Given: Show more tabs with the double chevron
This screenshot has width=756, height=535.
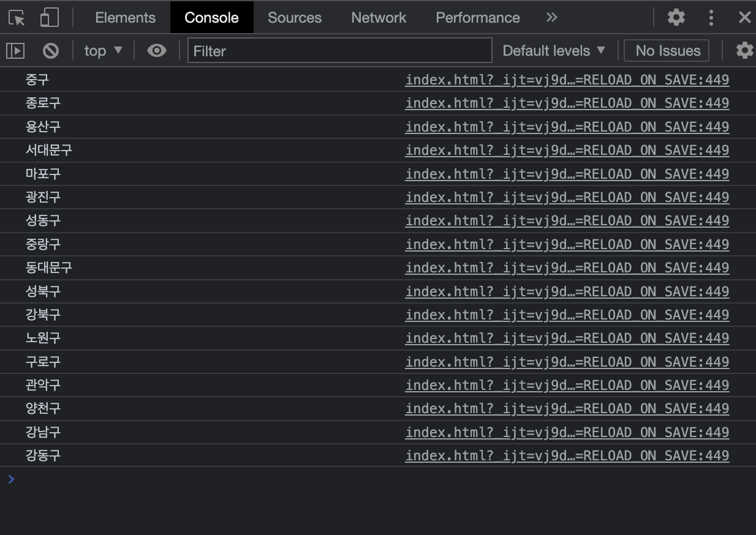Looking at the screenshot, I should pyautogui.click(x=552, y=17).
